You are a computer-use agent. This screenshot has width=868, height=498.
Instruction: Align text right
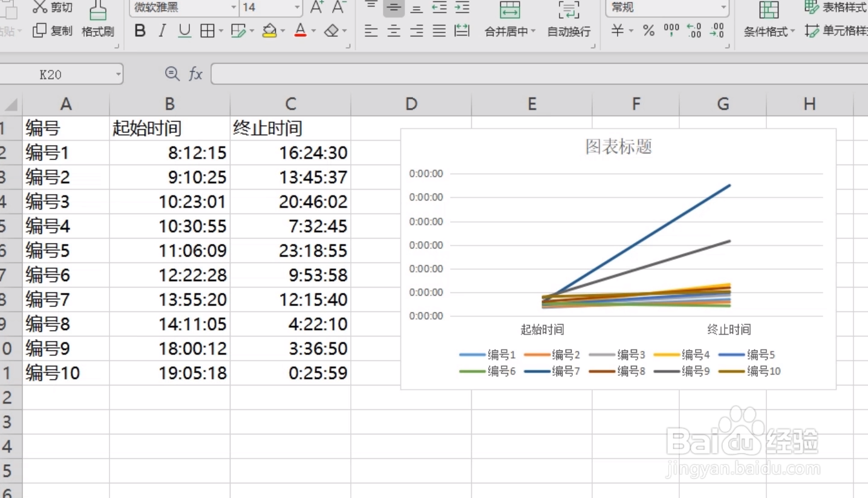416,31
